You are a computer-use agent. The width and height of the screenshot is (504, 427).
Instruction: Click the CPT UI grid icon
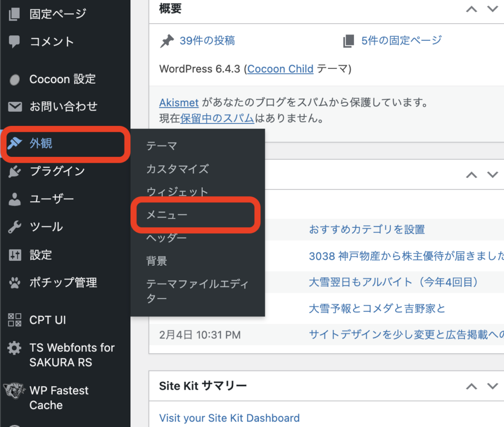15,320
